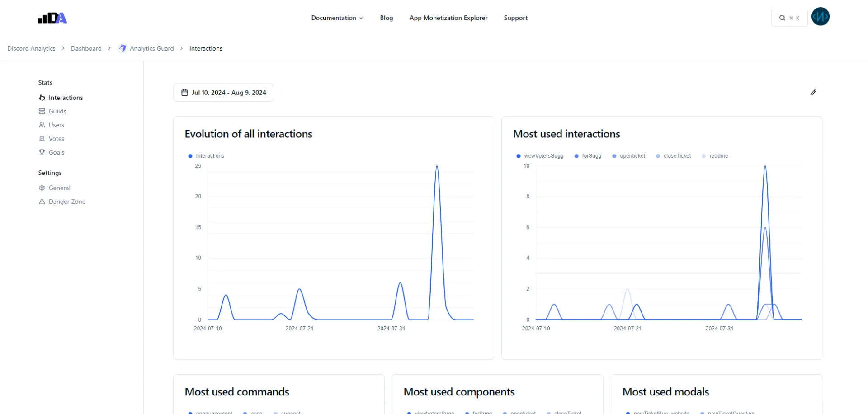Click the Dashboard breadcrumb

coord(86,48)
